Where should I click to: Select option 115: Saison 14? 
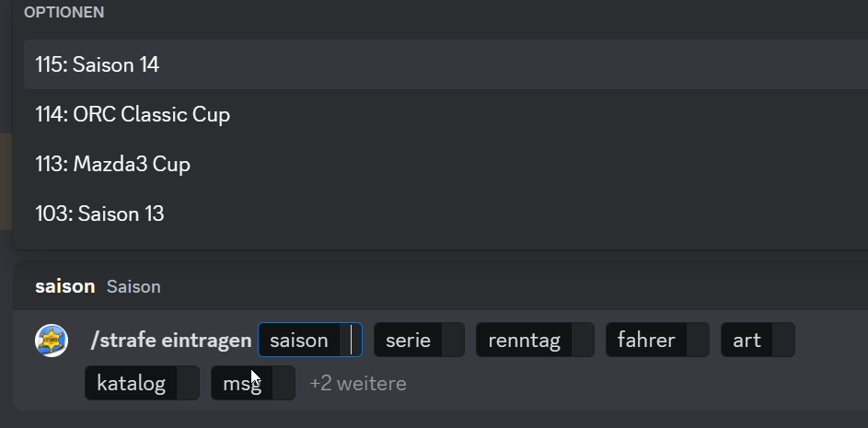[x=98, y=64]
